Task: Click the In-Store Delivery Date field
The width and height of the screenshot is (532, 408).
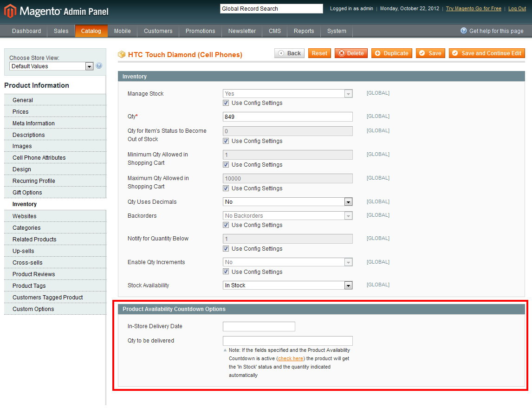Action: [x=259, y=326]
